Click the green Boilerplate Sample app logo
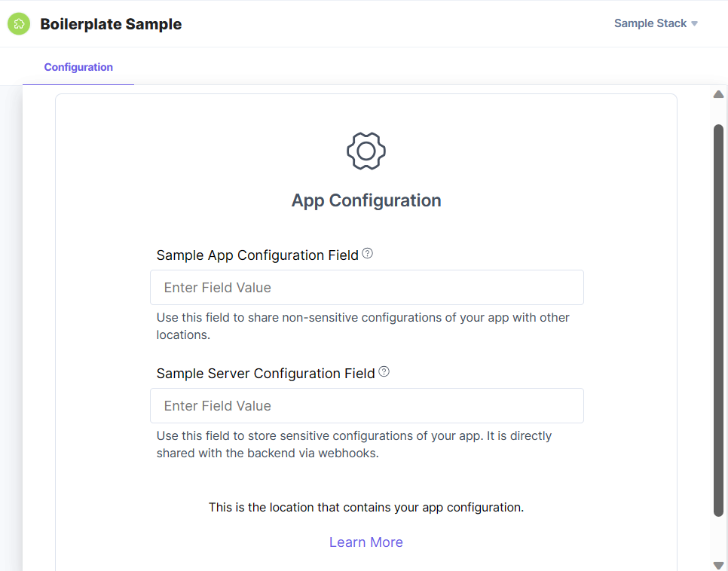Screen dimensions: 728x571 pyautogui.click(x=19, y=24)
